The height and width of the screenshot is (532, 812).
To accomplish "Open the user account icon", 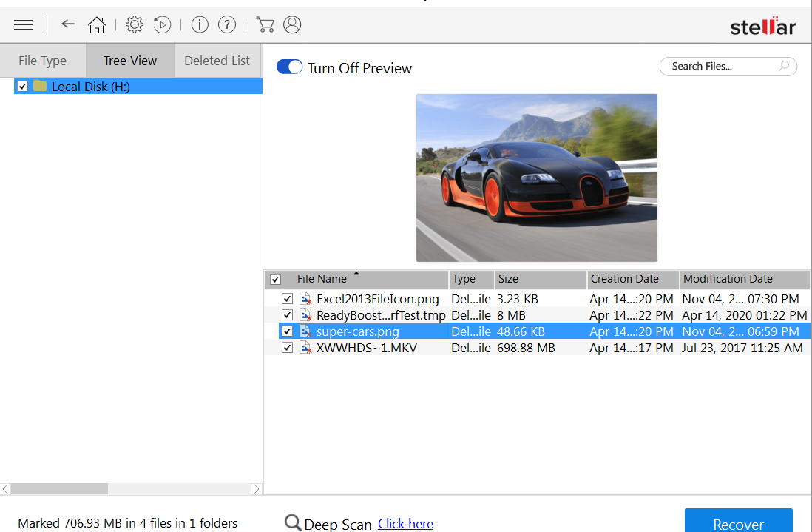I will pos(292,24).
